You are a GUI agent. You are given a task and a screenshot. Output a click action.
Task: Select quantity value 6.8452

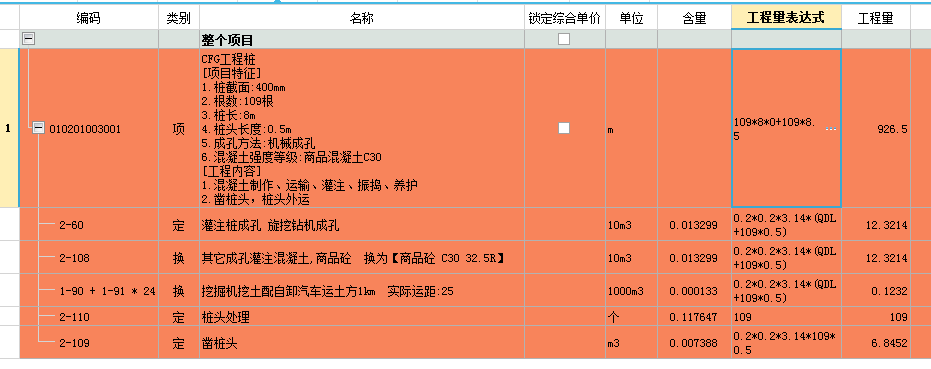tap(876, 342)
